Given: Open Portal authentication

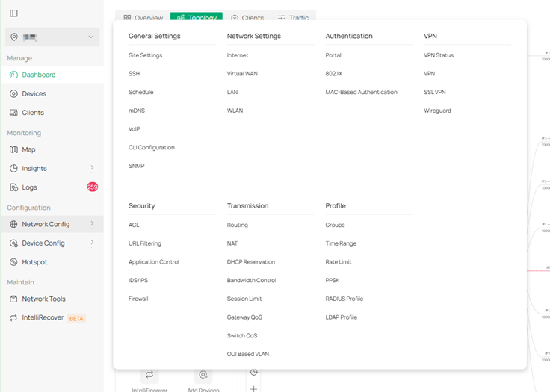Looking at the screenshot, I should 333,55.
